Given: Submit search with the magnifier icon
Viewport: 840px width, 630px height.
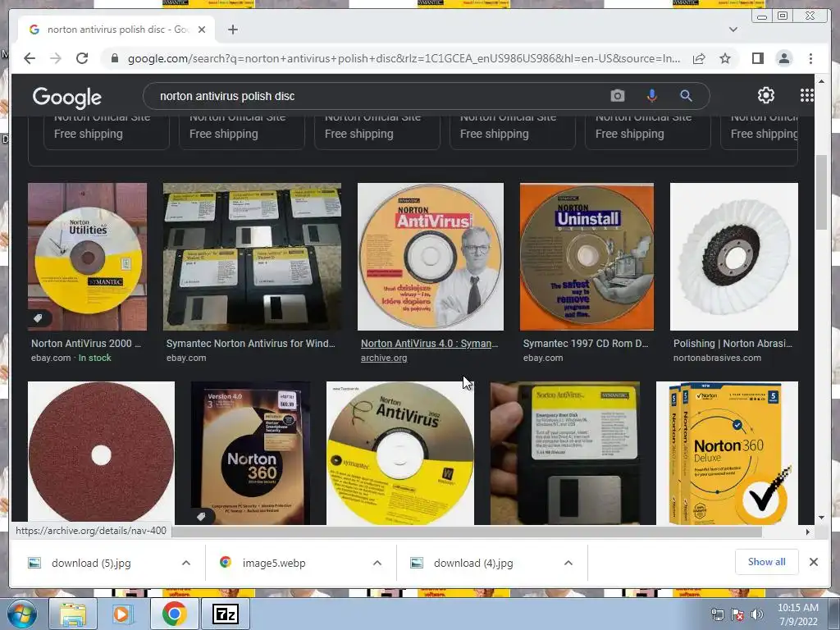Looking at the screenshot, I should coord(686,96).
